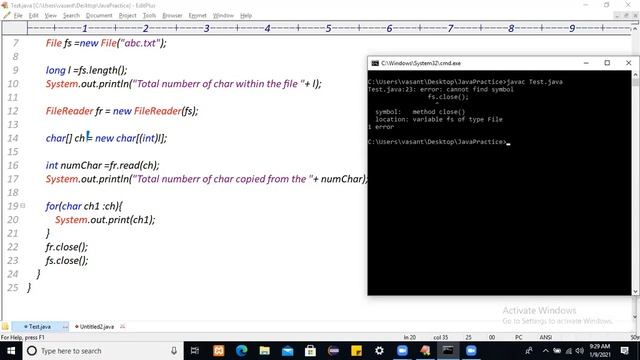Close the cmd.exe window
This screenshot has width=640, height=360.
pos(629,63)
